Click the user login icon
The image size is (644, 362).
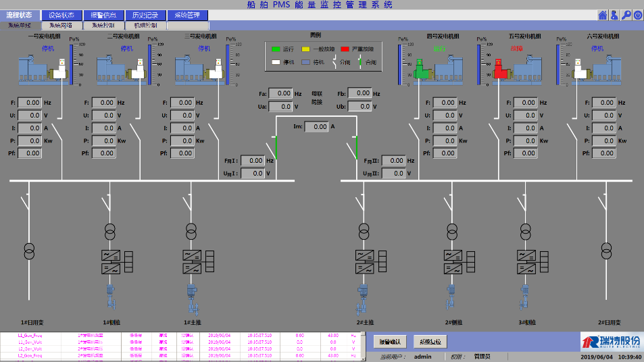[x=614, y=15]
